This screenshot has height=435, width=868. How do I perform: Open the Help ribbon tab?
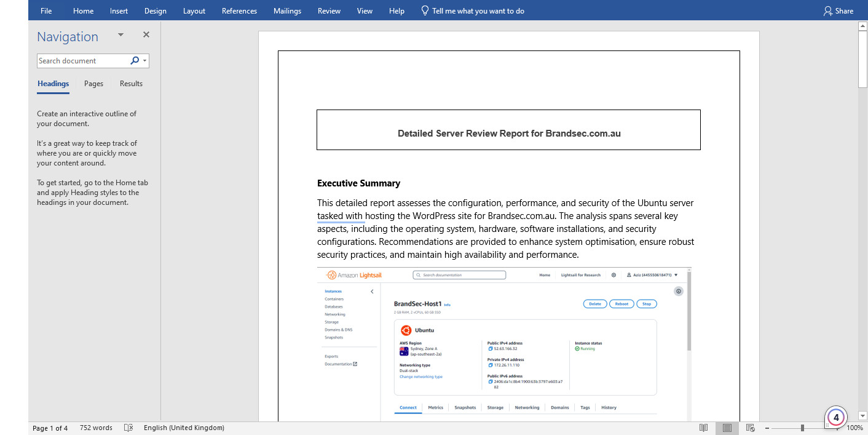pos(397,10)
